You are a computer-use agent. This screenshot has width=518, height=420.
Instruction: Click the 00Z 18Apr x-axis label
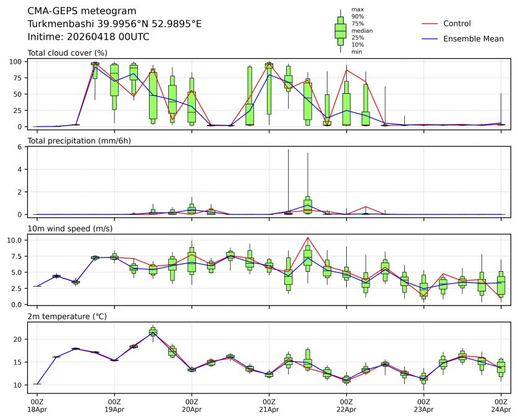click(x=37, y=405)
